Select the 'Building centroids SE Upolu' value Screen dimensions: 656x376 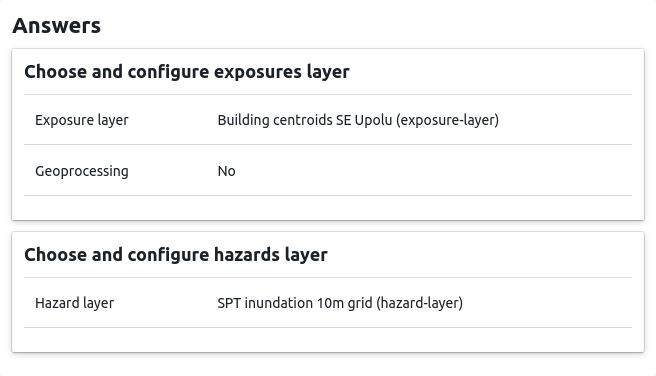pyautogui.click(x=305, y=120)
